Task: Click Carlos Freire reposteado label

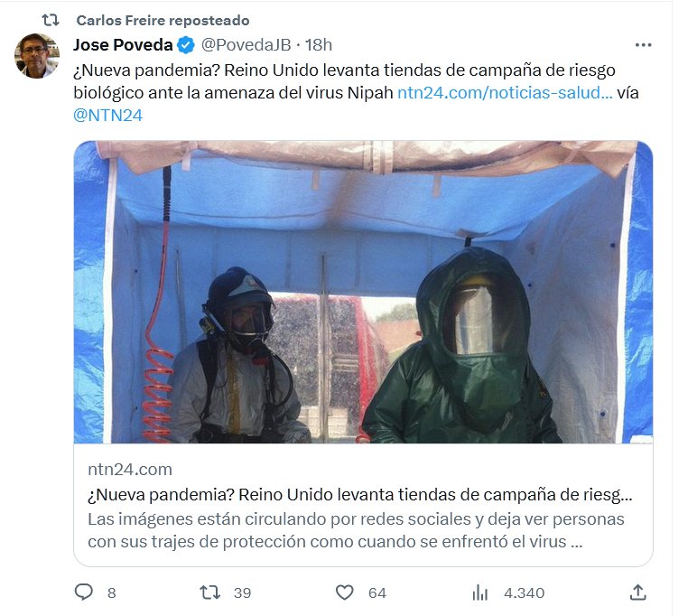Action: (x=163, y=20)
